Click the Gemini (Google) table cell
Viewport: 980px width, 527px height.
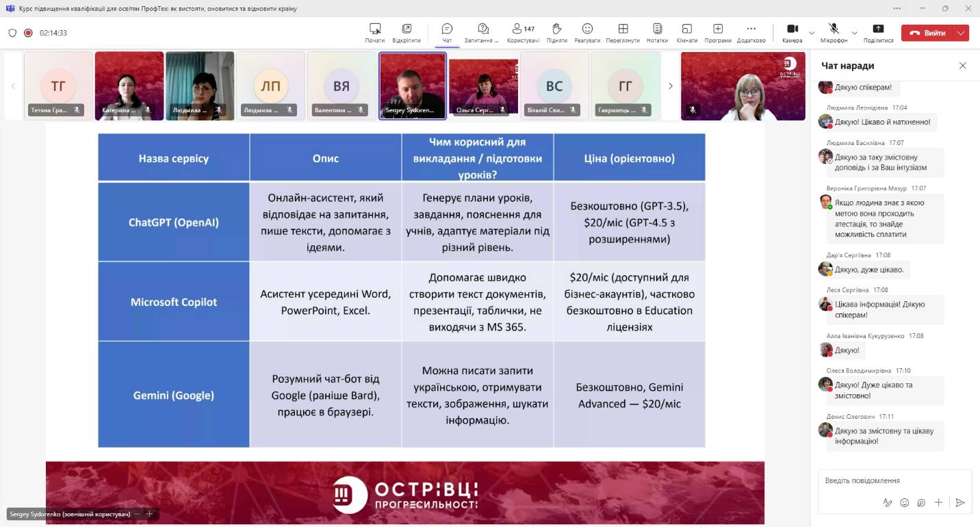(174, 395)
